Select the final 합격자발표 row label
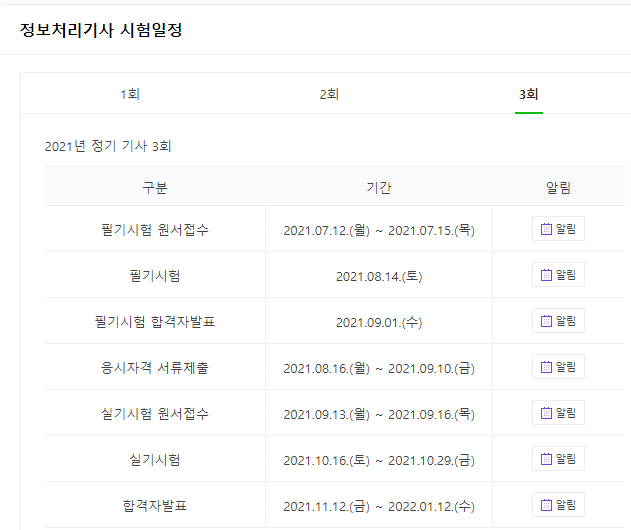 [155, 505]
